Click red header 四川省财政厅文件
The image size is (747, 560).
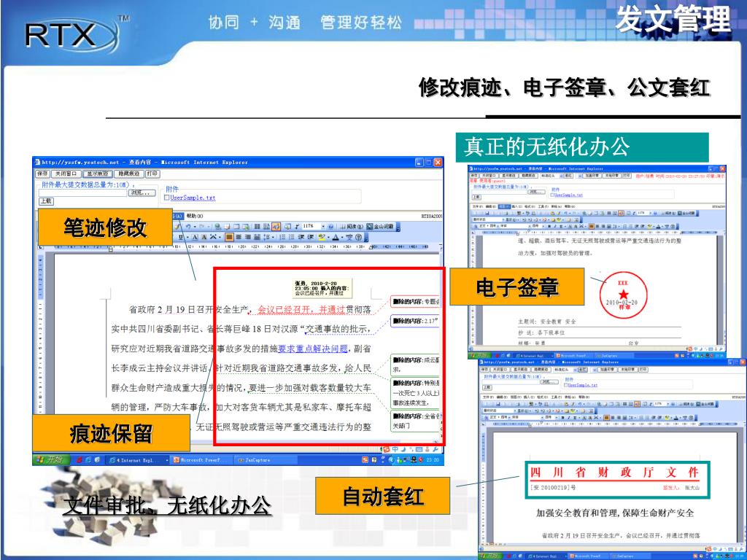click(x=615, y=472)
